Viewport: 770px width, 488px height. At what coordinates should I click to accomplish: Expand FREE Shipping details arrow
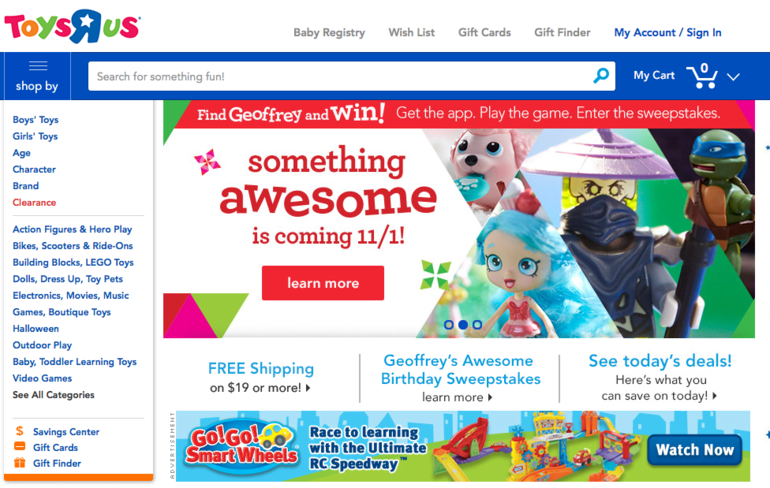point(308,388)
